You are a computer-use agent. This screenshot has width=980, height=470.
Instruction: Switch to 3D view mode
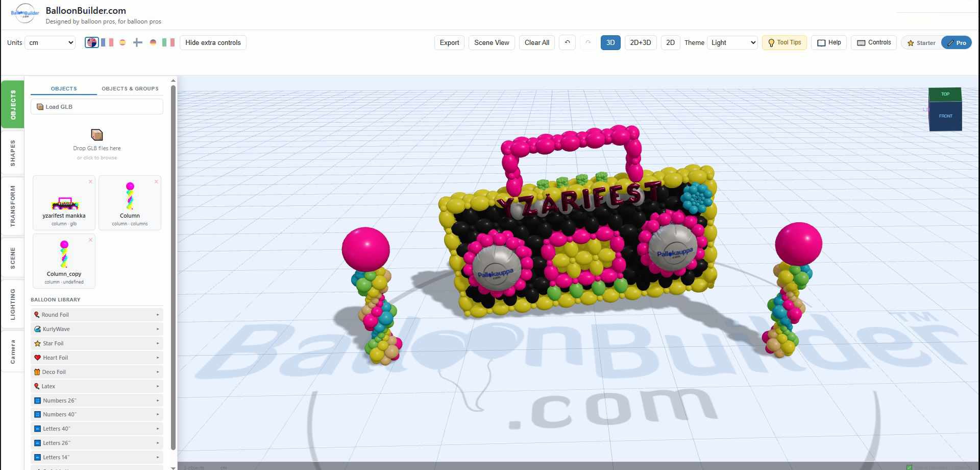(x=610, y=42)
